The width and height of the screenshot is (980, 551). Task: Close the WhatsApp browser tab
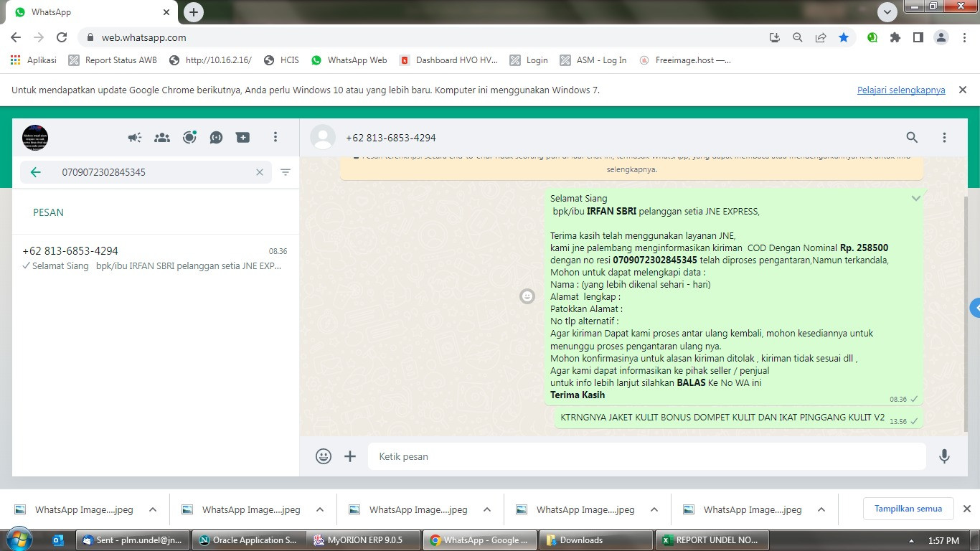166,12
